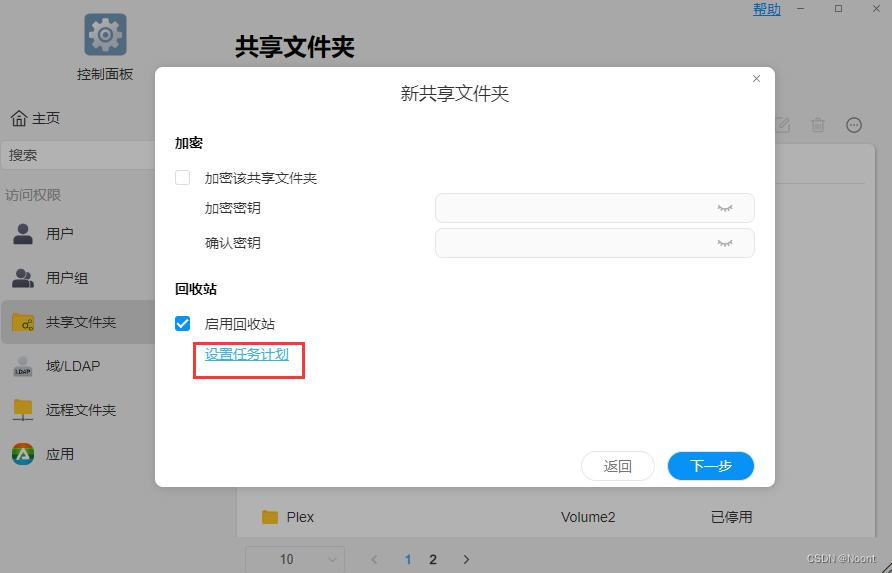The height and width of the screenshot is (573, 892).
Task: Click the delete trash icon in toolbar
Action: point(818,125)
